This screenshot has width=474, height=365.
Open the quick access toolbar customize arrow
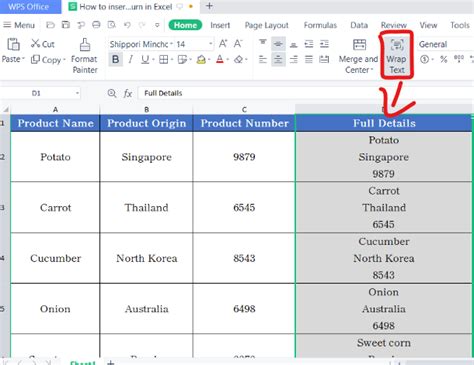(x=157, y=25)
